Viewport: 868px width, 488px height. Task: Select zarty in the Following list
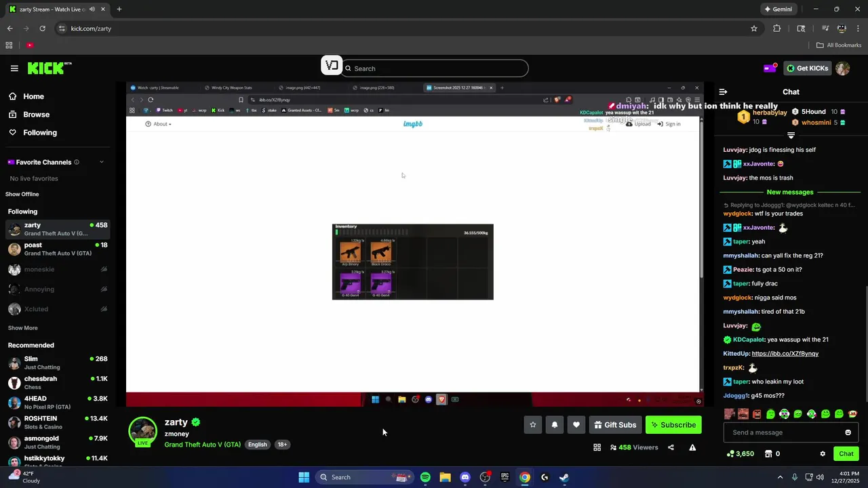(x=57, y=229)
